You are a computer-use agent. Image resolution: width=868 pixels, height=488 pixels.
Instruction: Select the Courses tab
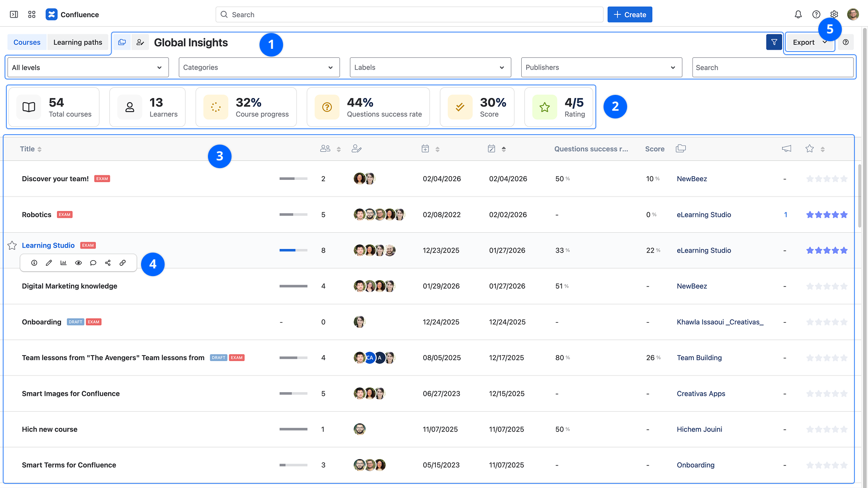pos(27,42)
